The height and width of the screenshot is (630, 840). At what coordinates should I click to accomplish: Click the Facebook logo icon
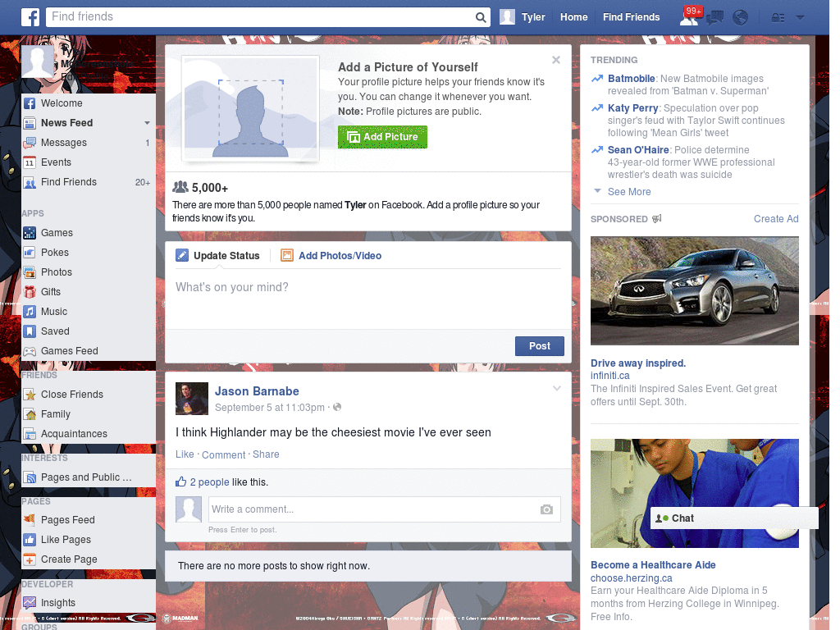point(30,17)
